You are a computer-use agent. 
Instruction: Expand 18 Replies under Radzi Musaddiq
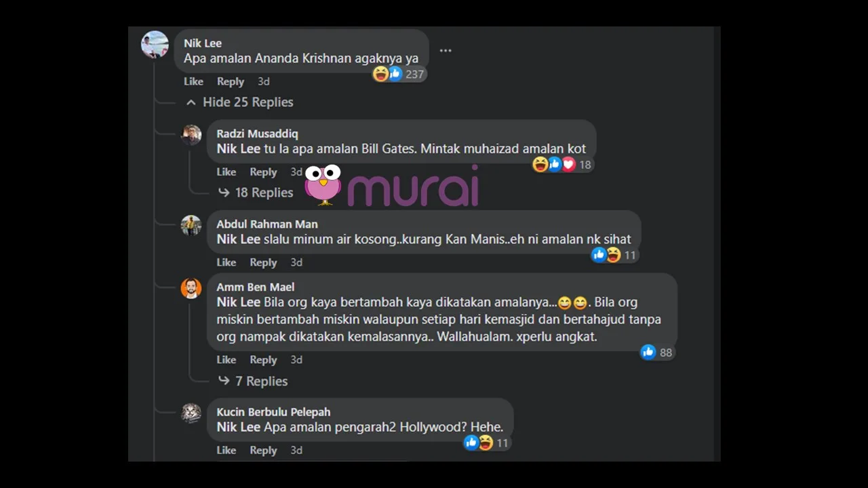pos(255,192)
